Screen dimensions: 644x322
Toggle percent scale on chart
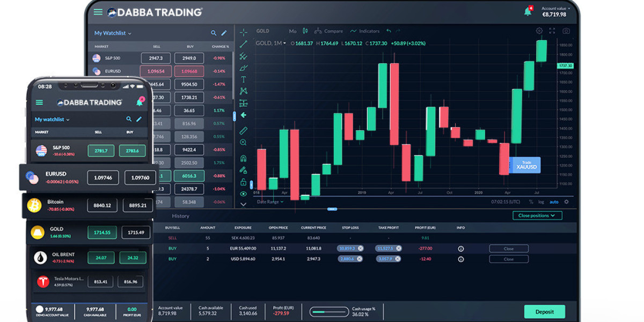[531, 202]
